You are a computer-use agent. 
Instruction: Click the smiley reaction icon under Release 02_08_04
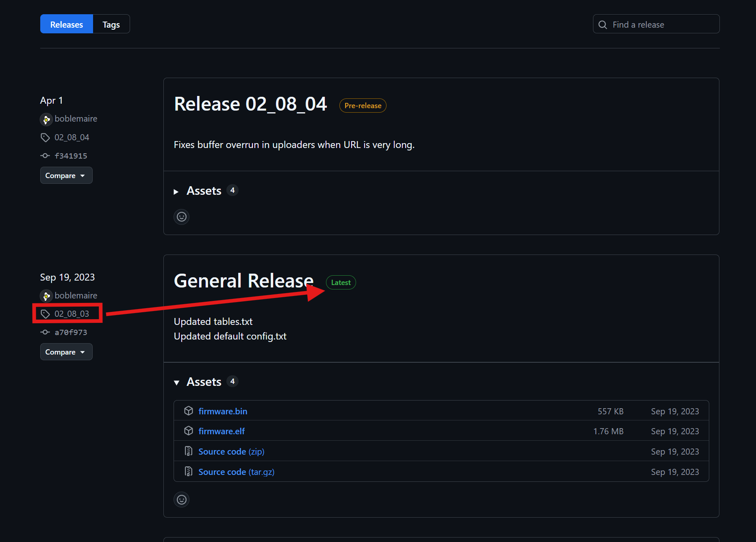181,217
